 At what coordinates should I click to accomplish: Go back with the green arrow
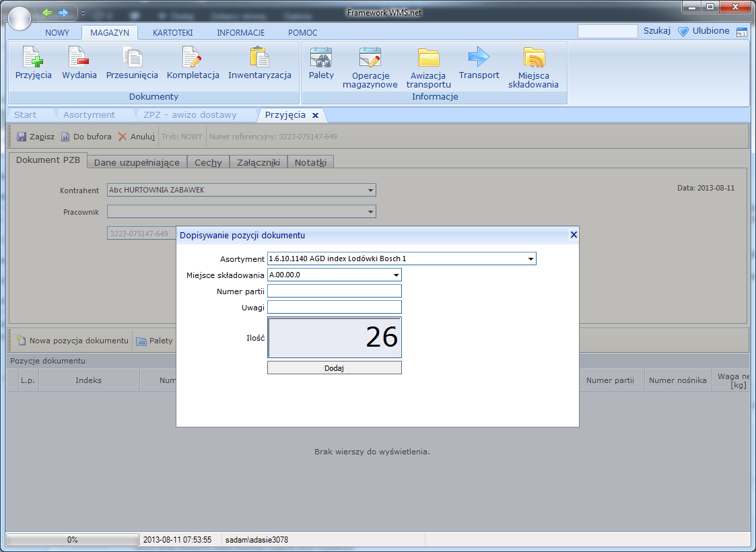tap(47, 13)
